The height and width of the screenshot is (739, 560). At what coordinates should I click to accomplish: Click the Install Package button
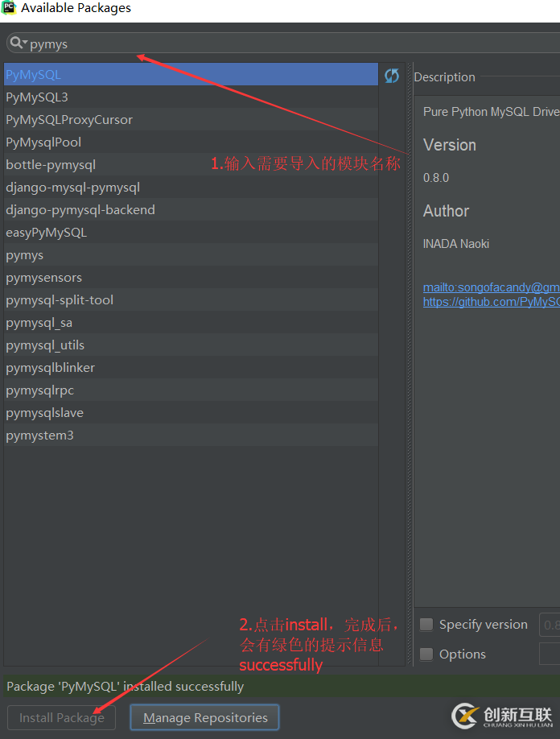pos(61,717)
